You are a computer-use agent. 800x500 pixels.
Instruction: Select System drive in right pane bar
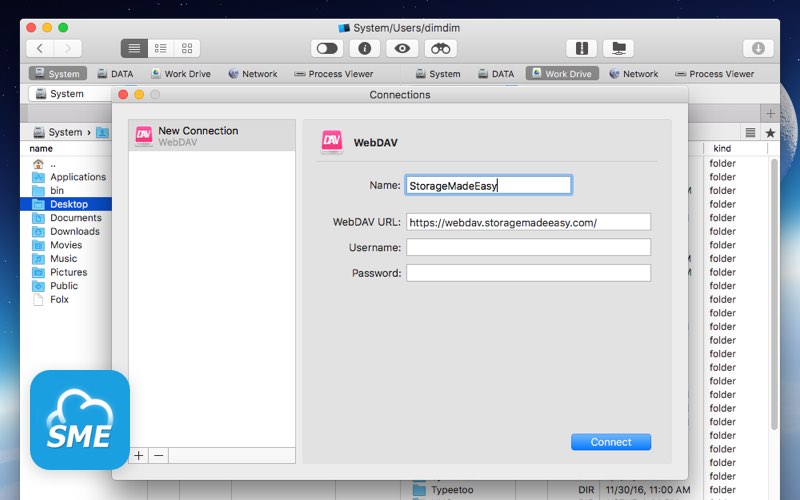(x=438, y=73)
